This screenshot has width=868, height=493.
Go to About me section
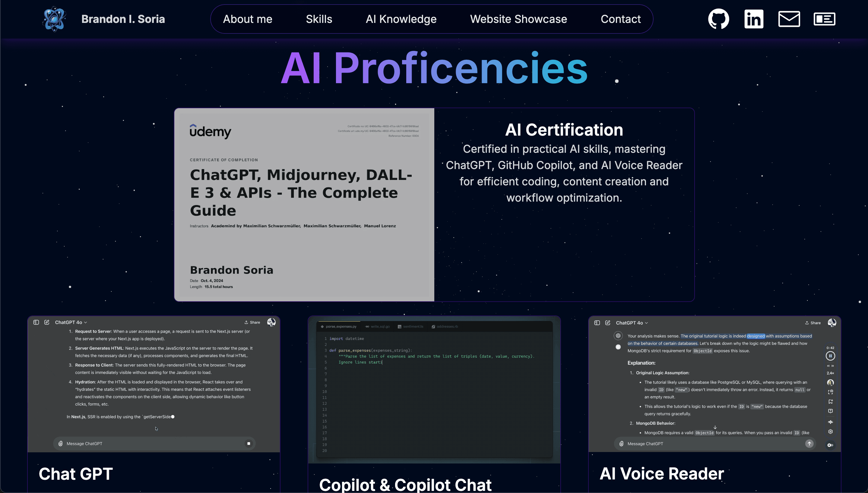(x=247, y=19)
